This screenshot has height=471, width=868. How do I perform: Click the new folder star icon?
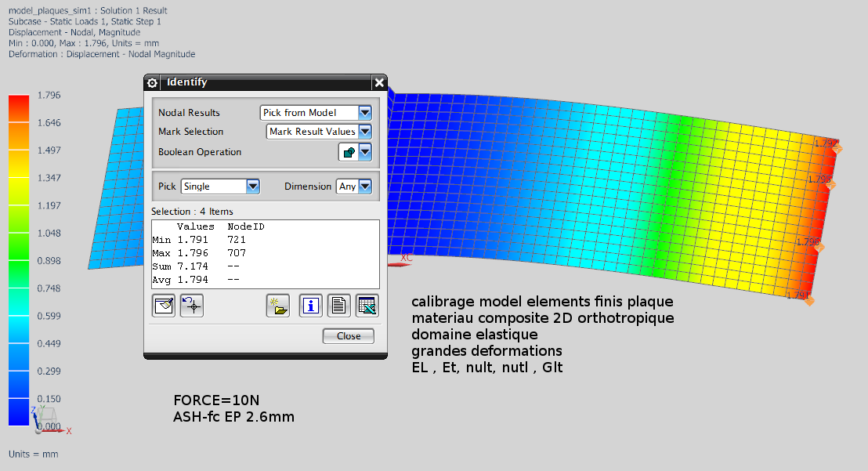(278, 306)
